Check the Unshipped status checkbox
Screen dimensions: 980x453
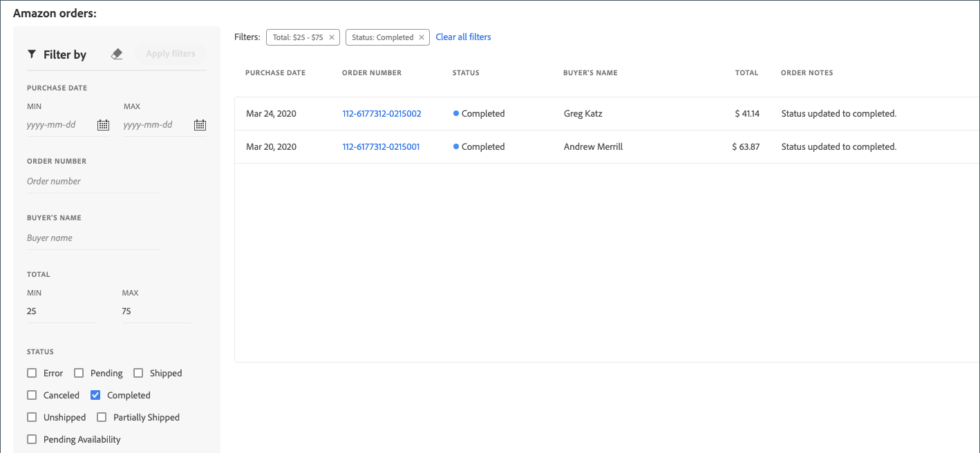tap(32, 417)
